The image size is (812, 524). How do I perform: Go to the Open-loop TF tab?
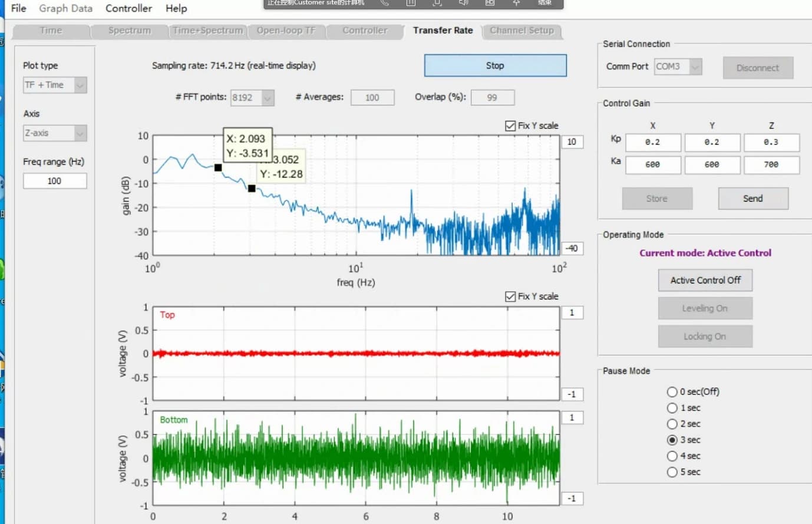pyautogui.click(x=286, y=31)
